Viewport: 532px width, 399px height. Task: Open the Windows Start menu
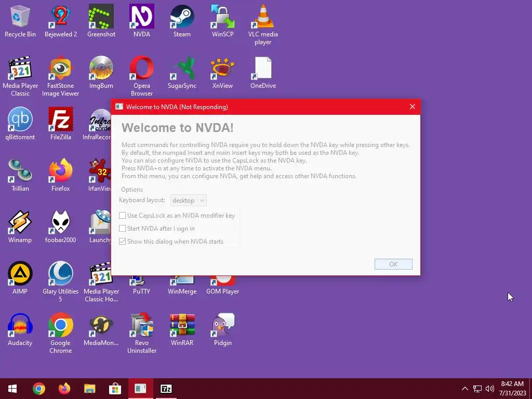12,389
